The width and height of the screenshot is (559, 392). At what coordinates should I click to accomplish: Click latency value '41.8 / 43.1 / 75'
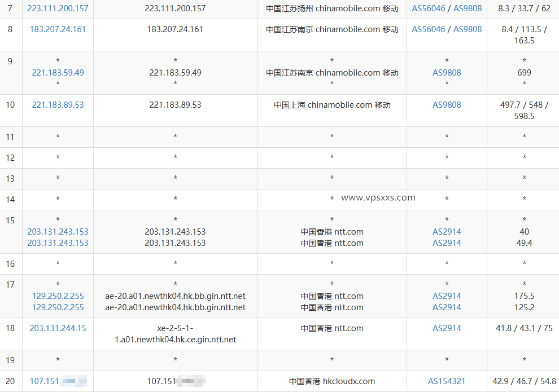524,328
